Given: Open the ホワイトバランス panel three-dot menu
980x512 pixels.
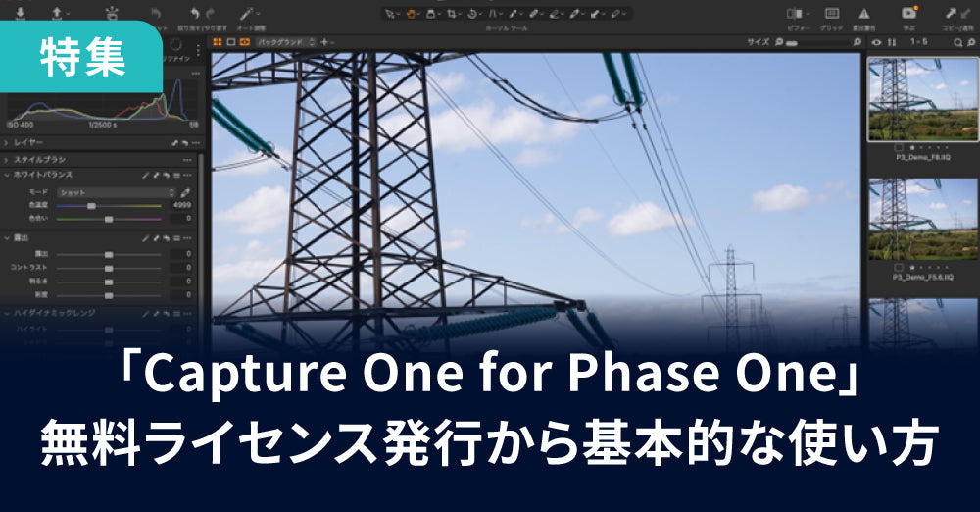Looking at the screenshot, I should 187,175.
